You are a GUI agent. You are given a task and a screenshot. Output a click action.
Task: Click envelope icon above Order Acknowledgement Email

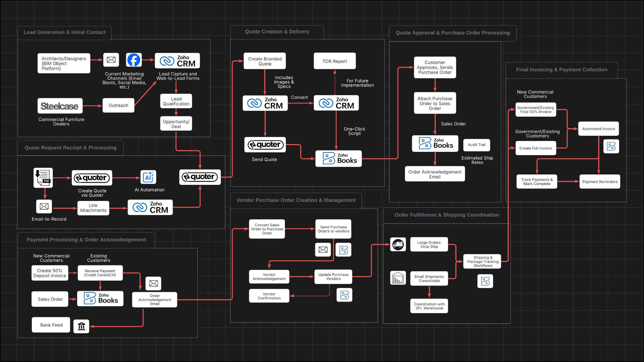pos(153,284)
